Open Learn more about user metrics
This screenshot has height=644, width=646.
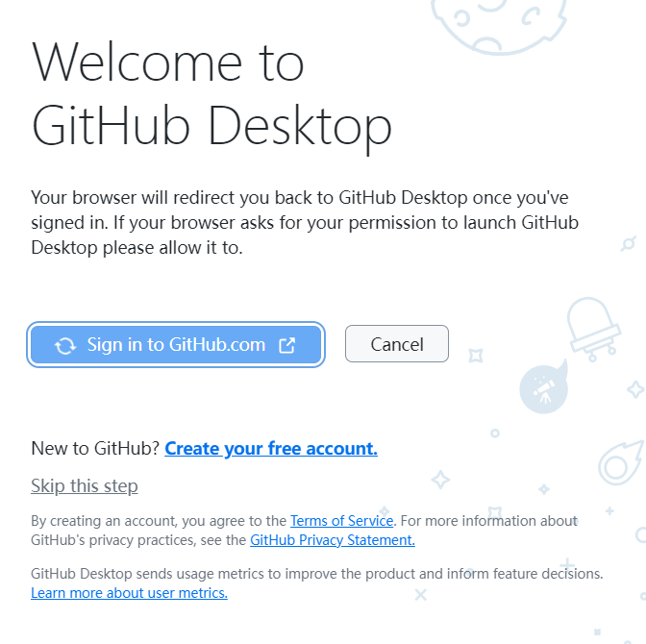tap(129, 593)
